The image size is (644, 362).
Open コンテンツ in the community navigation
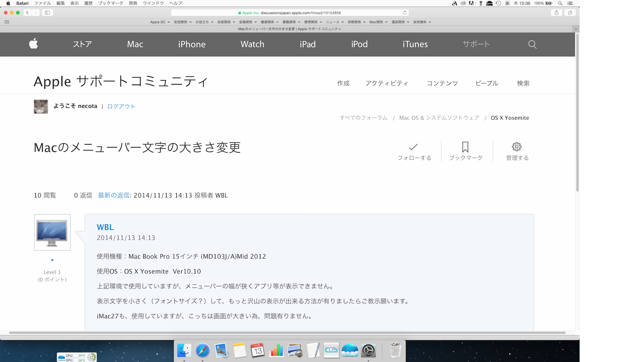tap(442, 83)
